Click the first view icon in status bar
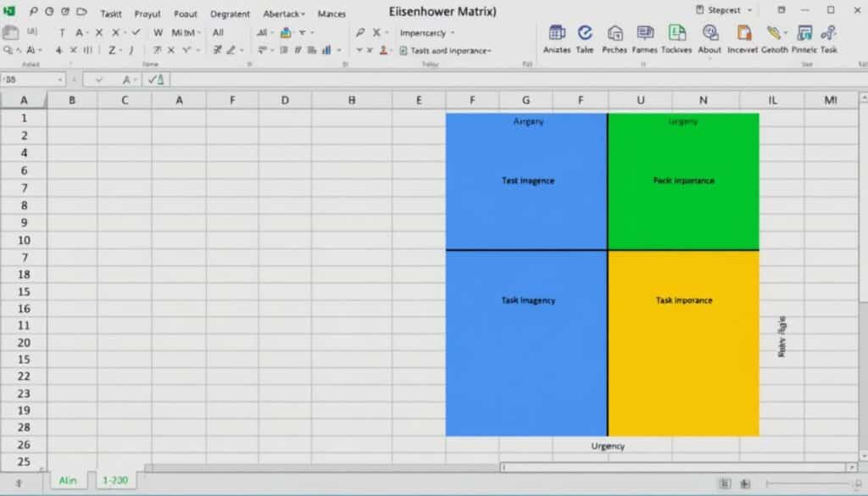 coord(726,483)
